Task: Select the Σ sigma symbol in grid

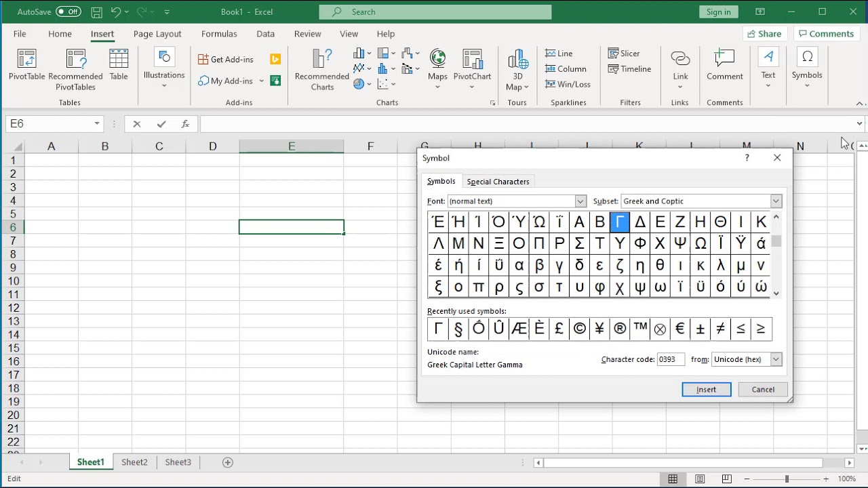Action: [x=579, y=243]
